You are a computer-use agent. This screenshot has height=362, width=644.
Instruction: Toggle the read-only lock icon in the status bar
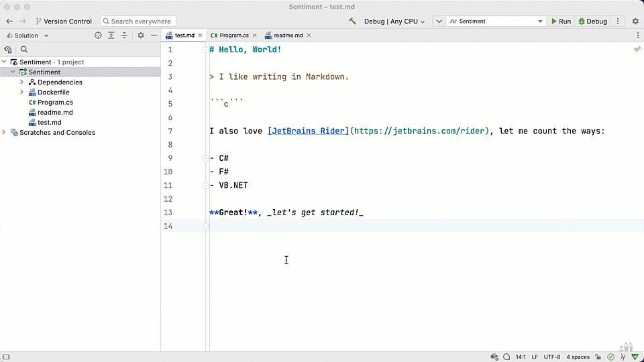pyautogui.click(x=598, y=357)
